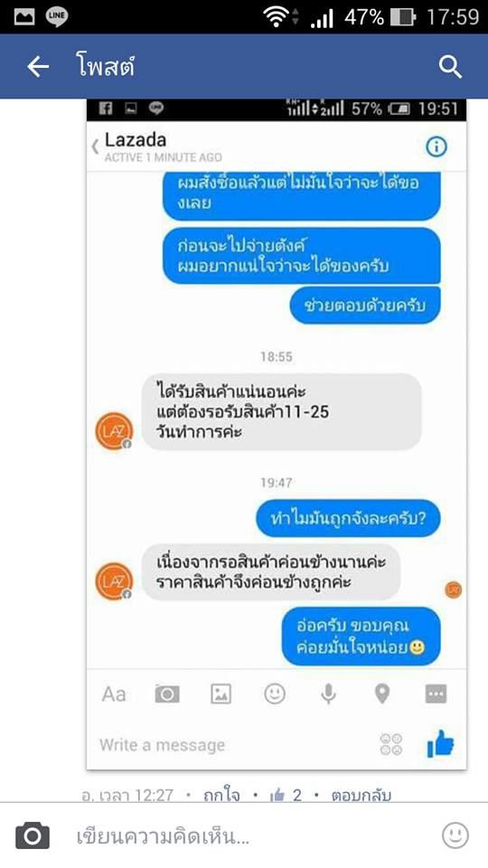The height and width of the screenshot is (868, 488).
Task: Click the ตอบกลับ reply link
Action: coord(361,796)
